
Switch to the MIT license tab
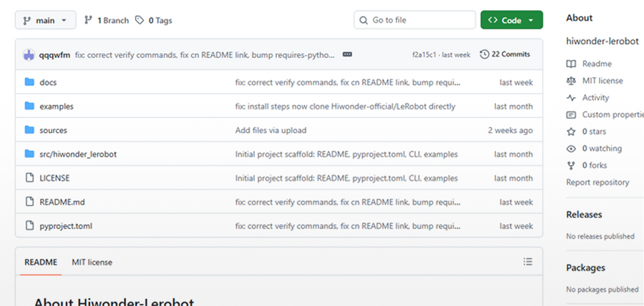(x=92, y=262)
